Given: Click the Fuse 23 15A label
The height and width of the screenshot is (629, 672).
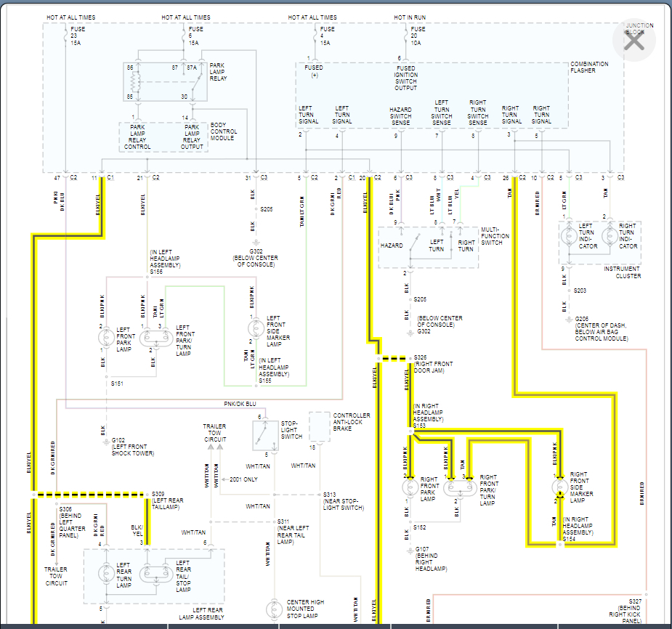Looking at the screenshot, I should click(x=76, y=36).
